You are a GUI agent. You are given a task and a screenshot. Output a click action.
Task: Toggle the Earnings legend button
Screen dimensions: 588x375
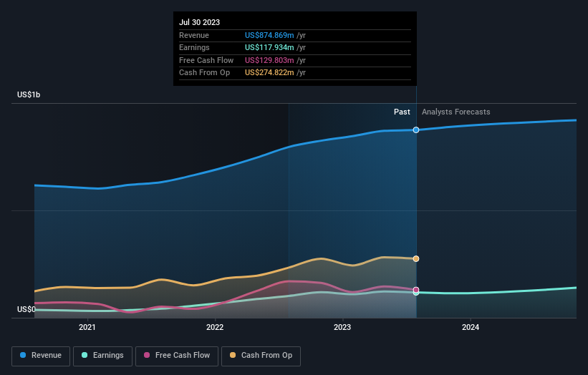click(102, 356)
